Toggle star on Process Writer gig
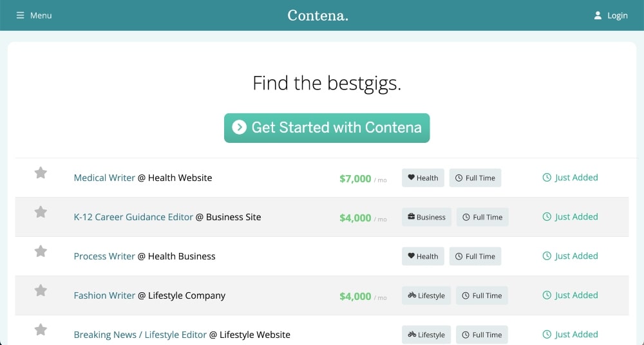 (41, 251)
